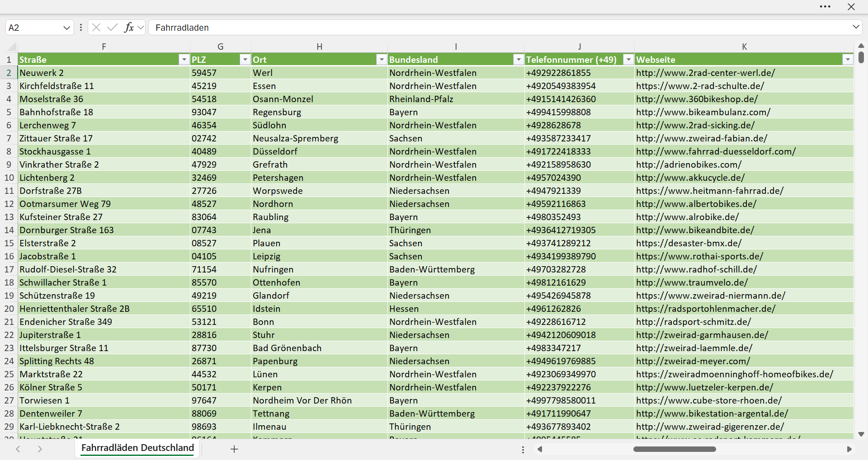Click the select-all corner triangle
This screenshot has height=460, width=868.
click(12, 47)
